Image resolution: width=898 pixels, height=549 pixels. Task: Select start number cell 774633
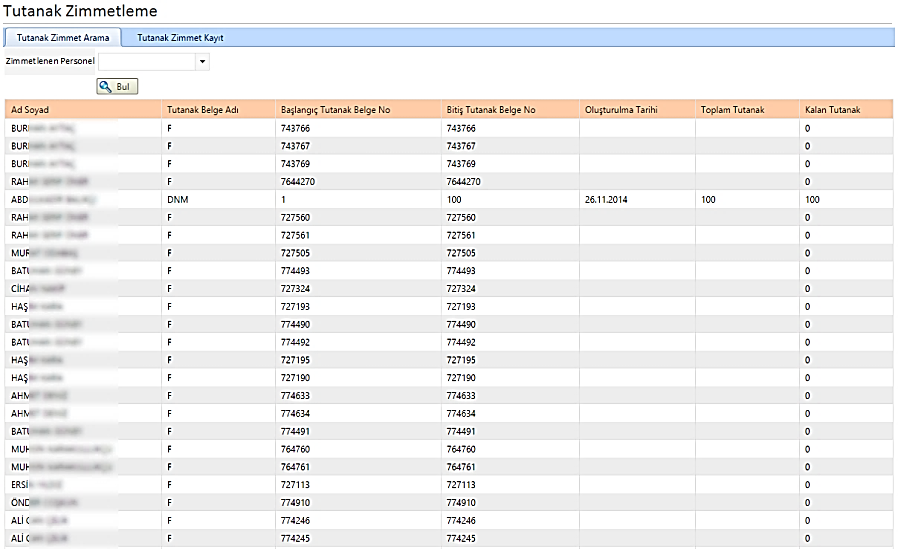pyautogui.click(x=358, y=396)
